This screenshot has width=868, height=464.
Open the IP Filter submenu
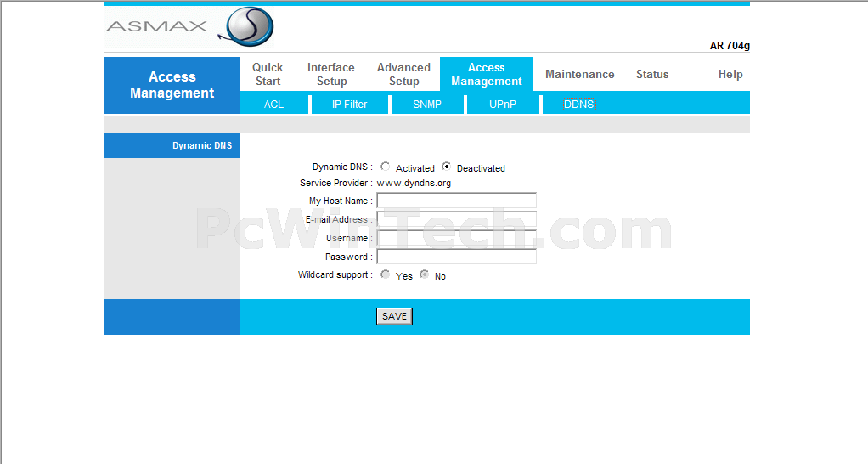[x=349, y=104]
